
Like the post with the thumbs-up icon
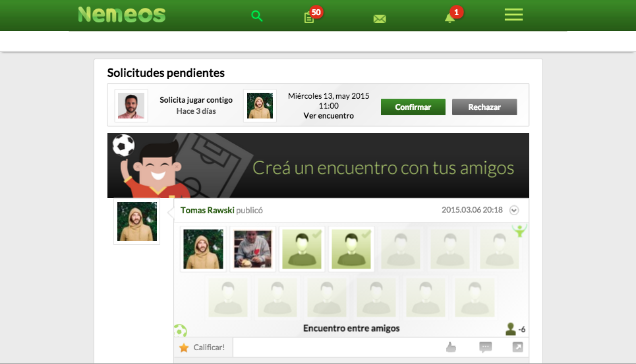pyautogui.click(x=451, y=347)
